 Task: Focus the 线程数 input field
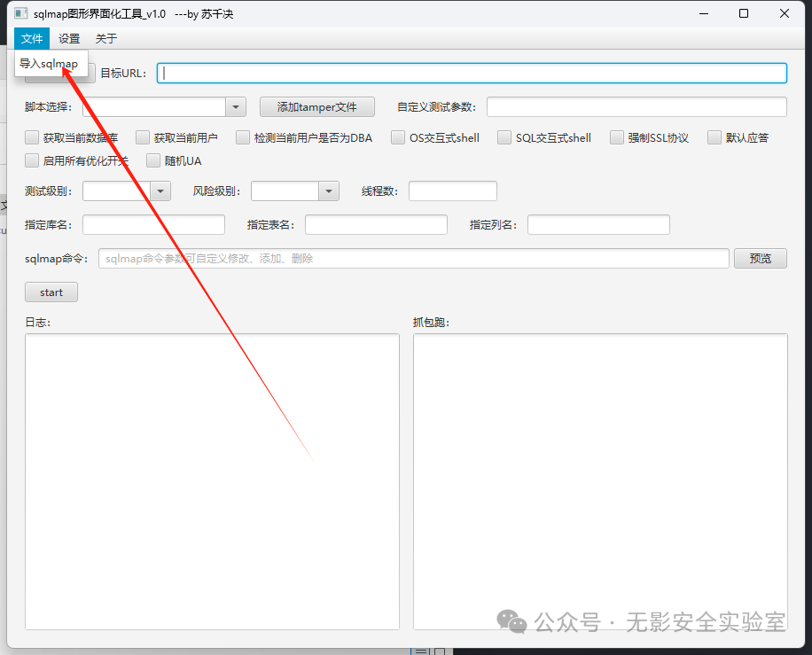[453, 191]
